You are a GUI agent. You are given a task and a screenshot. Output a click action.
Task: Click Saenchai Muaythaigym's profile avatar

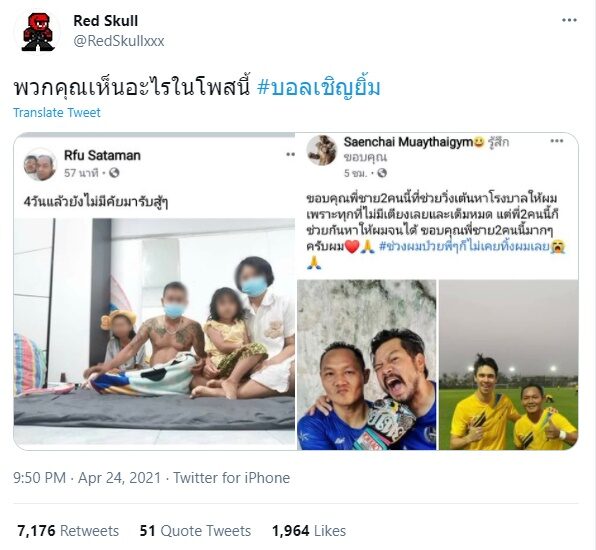click(x=322, y=151)
